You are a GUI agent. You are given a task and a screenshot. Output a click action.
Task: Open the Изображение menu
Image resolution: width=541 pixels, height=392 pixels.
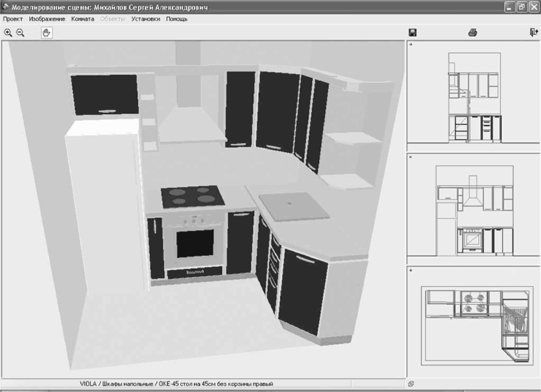point(47,19)
